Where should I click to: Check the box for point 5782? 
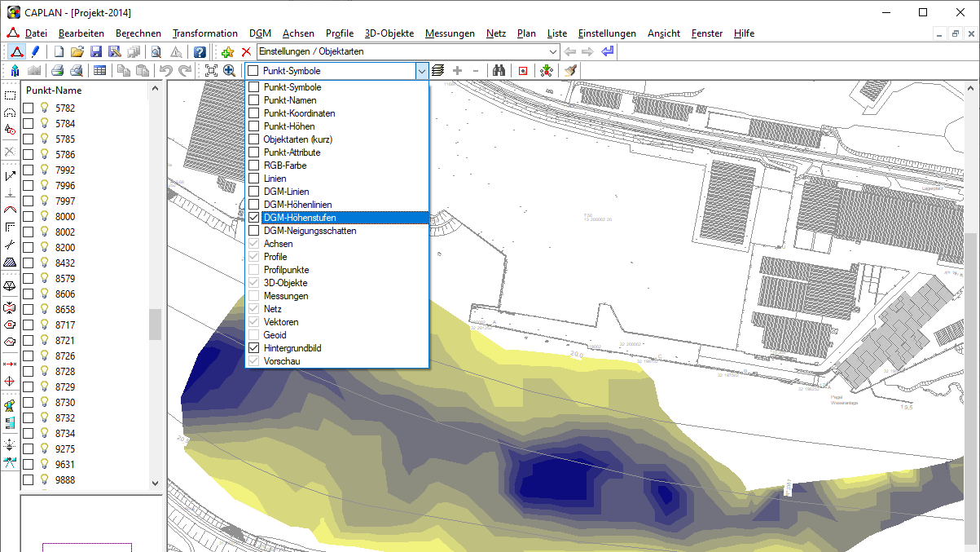click(29, 108)
